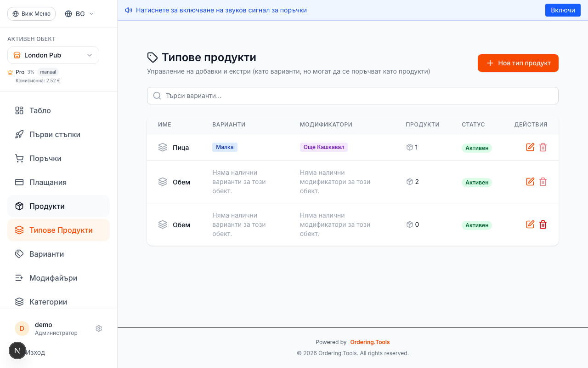Navigate to Варианти section
Screen dimensions: 588x368
click(46, 254)
